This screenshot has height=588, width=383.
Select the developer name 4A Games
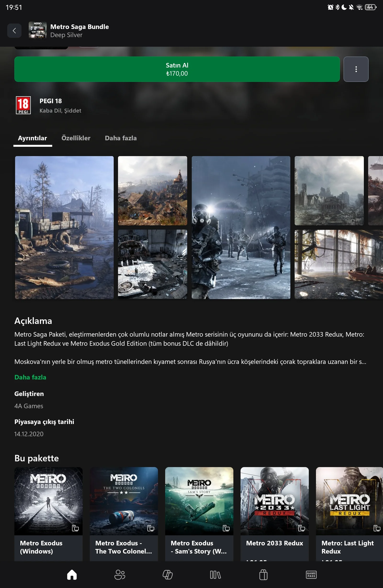coord(29,406)
